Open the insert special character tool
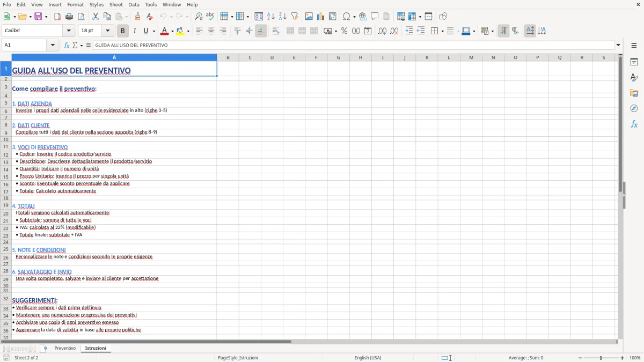 346,16
